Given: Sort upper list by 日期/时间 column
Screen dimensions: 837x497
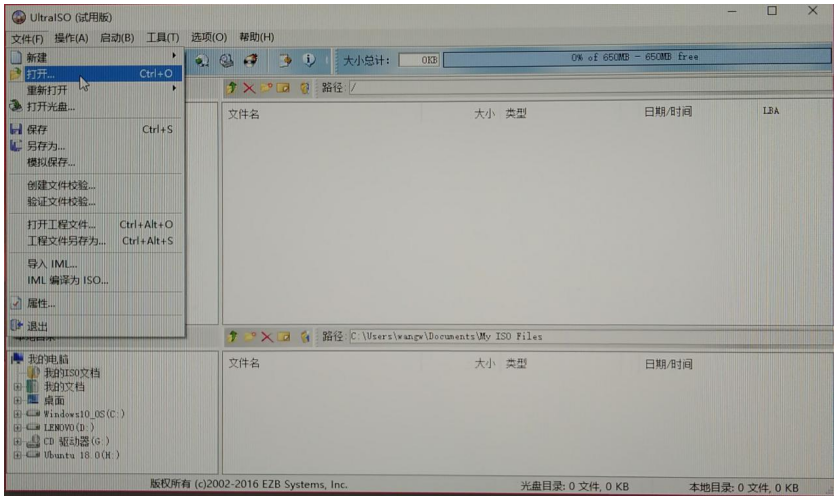Looking at the screenshot, I should tap(668, 112).
